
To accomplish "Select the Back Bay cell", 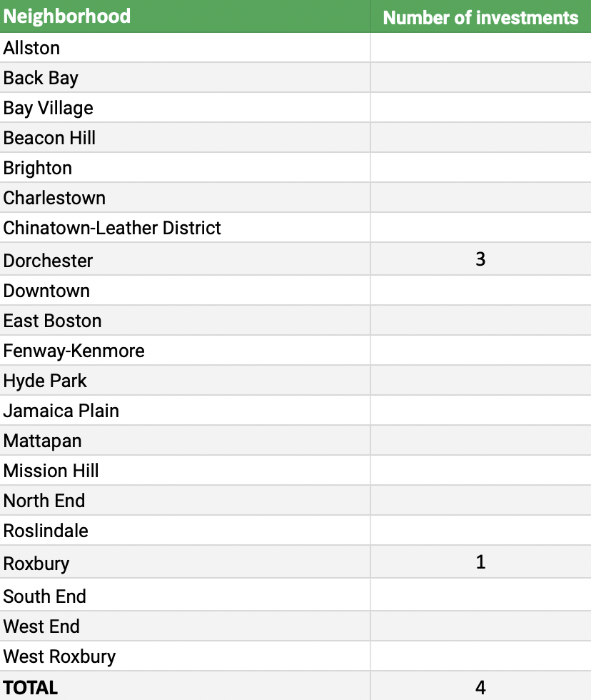I will click(41, 78).
